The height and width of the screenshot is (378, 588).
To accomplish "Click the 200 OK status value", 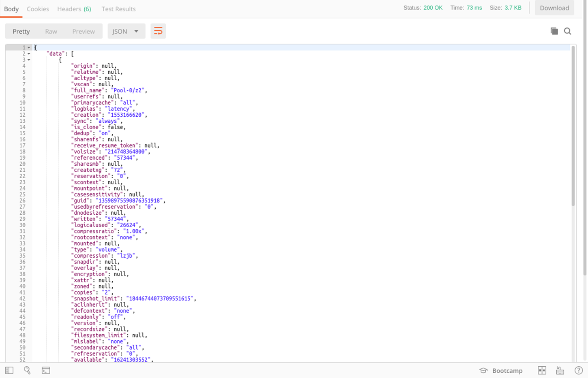I will tap(433, 8).
